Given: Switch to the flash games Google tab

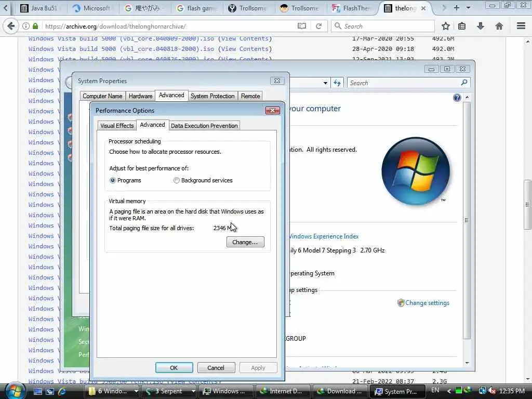Looking at the screenshot, I should tap(197, 8).
